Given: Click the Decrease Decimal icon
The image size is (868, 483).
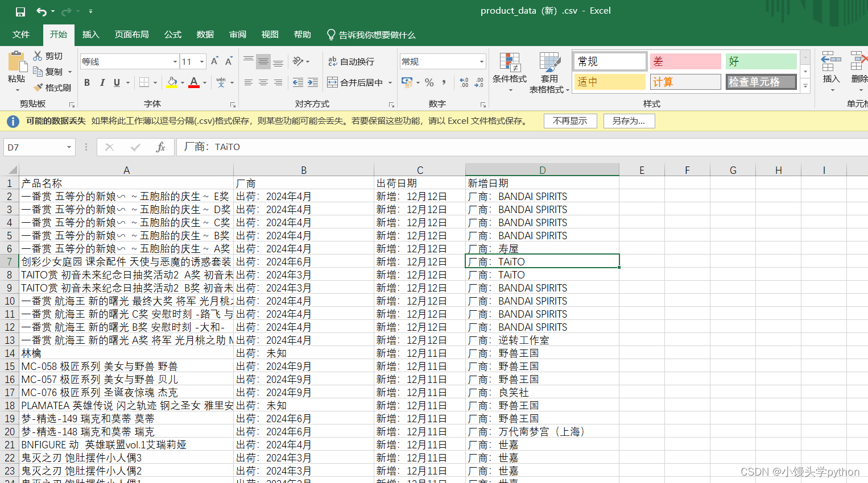Looking at the screenshot, I should coord(479,82).
